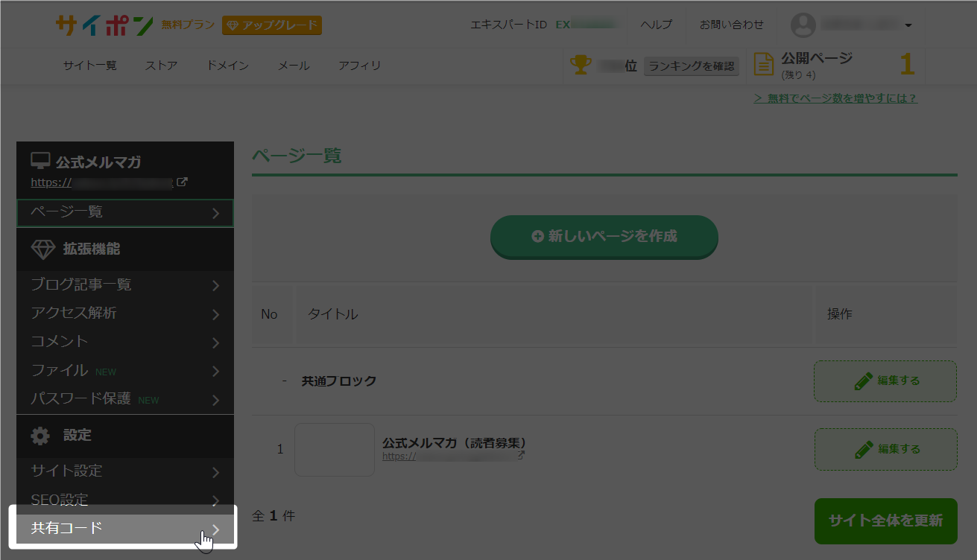Screen dimensions: 977x560
Task: Click the monitor icon beside 公式メルマガ
Action: (x=40, y=161)
